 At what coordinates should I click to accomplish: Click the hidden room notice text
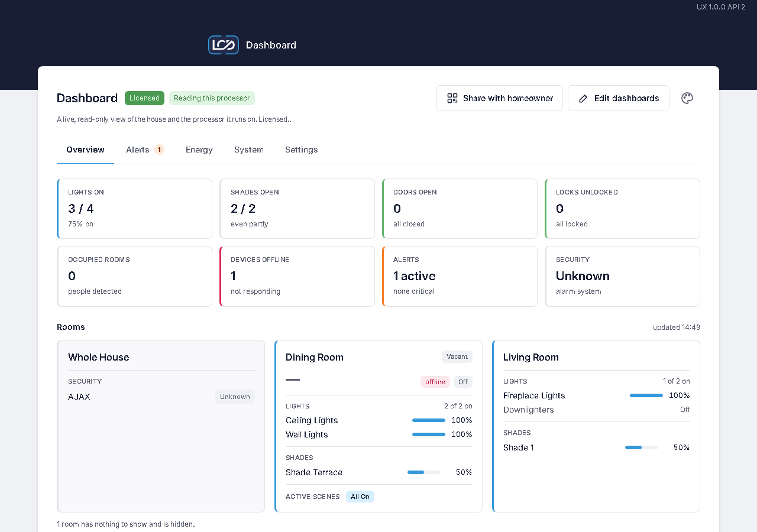(126, 524)
